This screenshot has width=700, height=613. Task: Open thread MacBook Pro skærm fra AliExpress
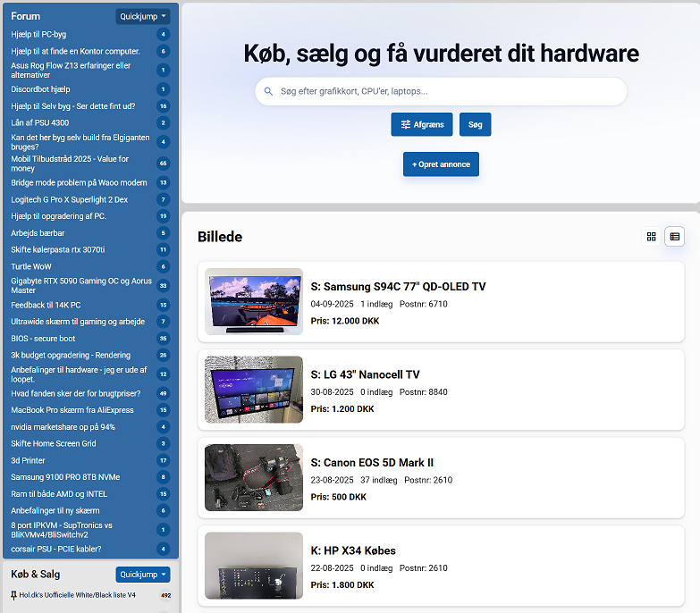tap(72, 410)
